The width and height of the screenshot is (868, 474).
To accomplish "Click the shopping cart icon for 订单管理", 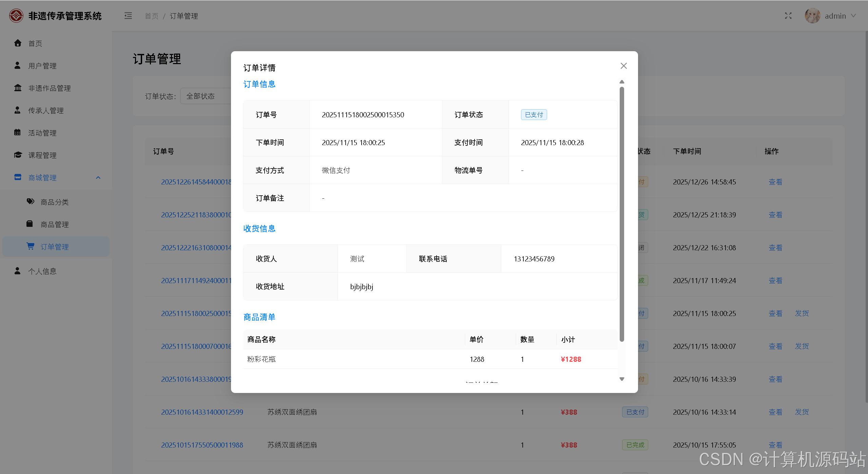I will (x=31, y=246).
